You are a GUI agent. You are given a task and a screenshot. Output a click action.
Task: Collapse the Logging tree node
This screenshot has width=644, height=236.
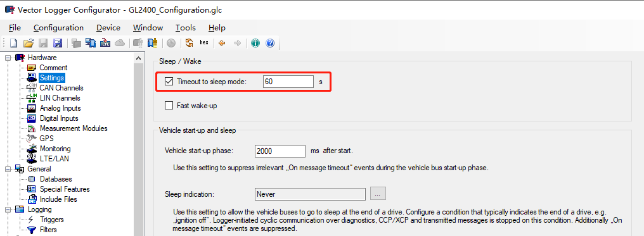pyautogui.click(x=8, y=209)
